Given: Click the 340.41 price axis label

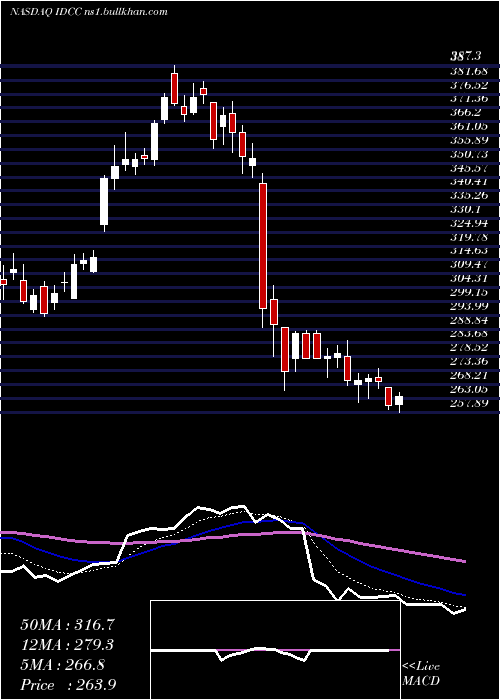Looking at the screenshot, I should pos(470,182).
